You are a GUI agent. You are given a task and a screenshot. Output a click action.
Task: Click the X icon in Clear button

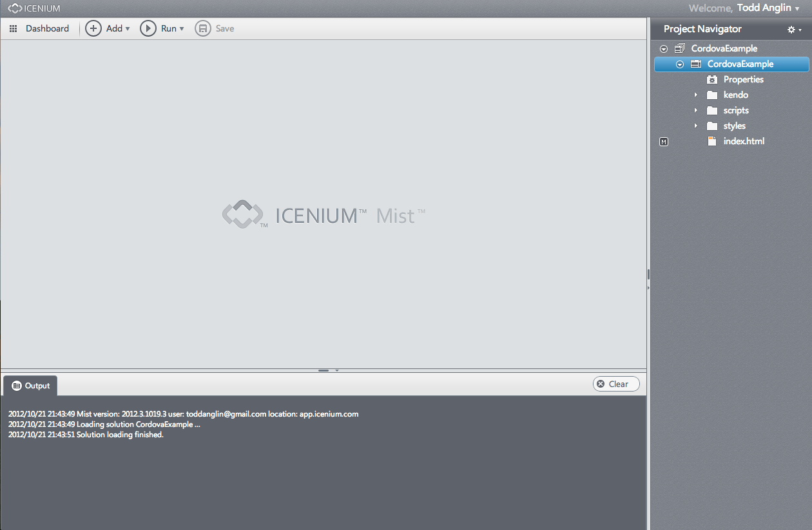coord(601,384)
